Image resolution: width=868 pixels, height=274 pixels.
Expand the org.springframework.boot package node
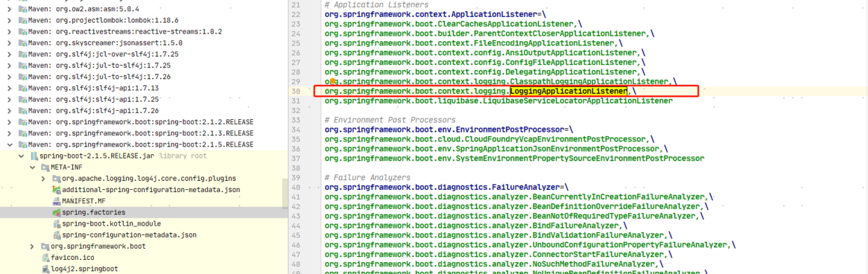(32, 247)
